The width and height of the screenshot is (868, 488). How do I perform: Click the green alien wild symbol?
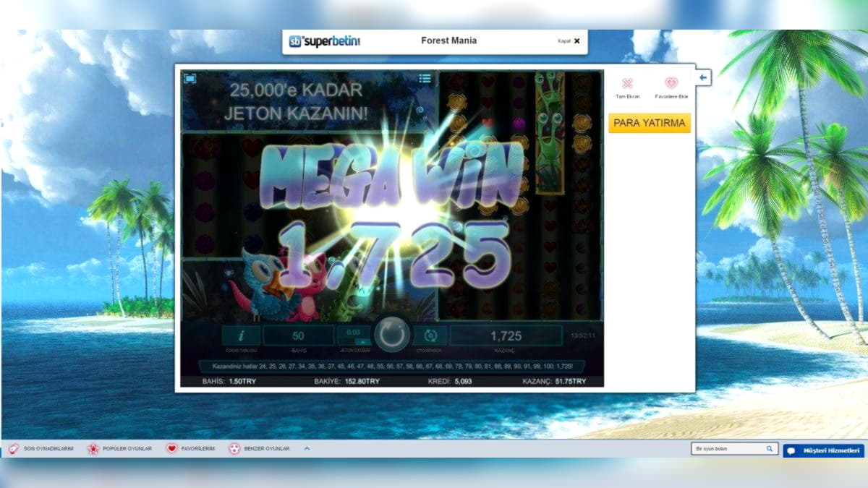click(550, 132)
